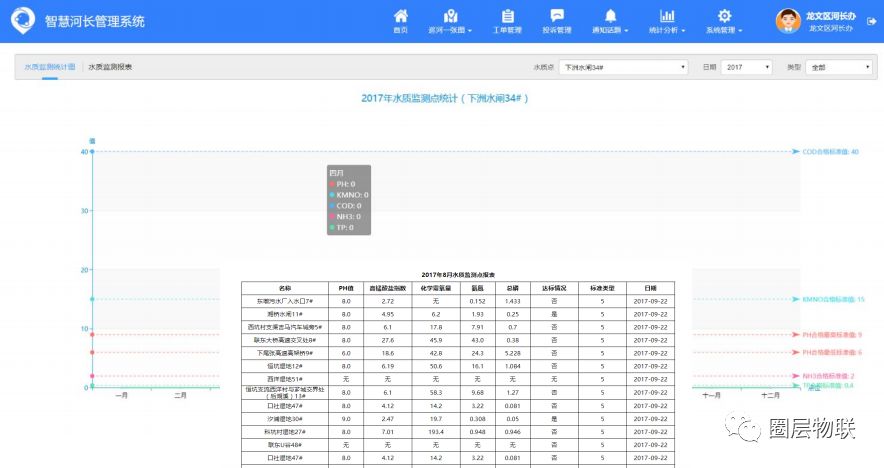Click the report title 2017年8月水质监测点报表
The height and width of the screenshot is (468, 884).
pos(458,275)
